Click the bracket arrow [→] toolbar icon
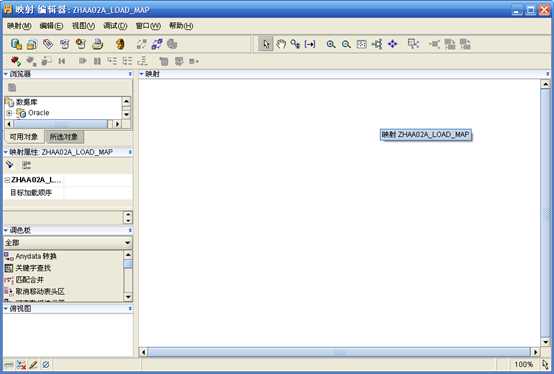 pos(310,44)
